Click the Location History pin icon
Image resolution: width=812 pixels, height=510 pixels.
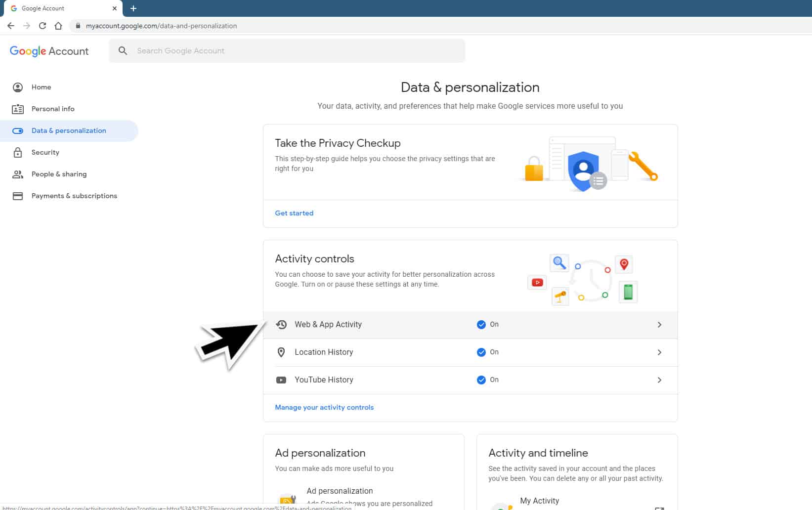281,352
